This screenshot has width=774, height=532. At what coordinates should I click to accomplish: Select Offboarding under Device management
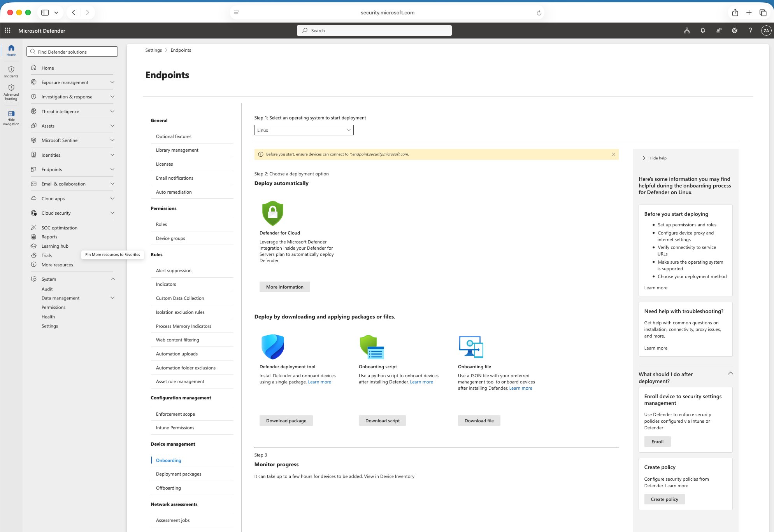tap(168, 488)
